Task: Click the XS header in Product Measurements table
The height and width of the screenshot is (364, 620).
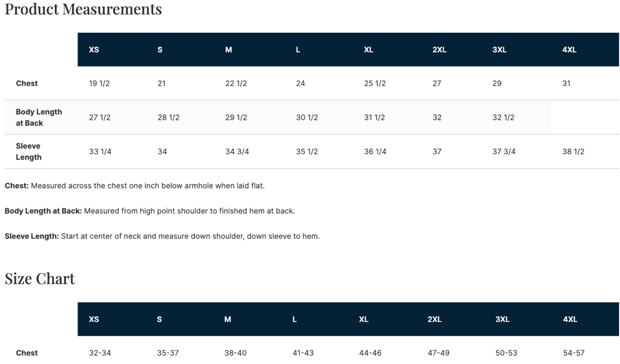Action: tap(94, 50)
